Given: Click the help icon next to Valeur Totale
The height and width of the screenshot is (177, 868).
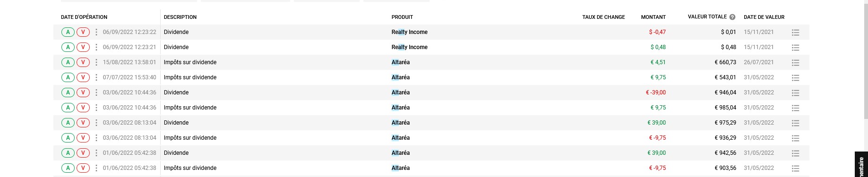Looking at the screenshot, I should [x=732, y=17].
